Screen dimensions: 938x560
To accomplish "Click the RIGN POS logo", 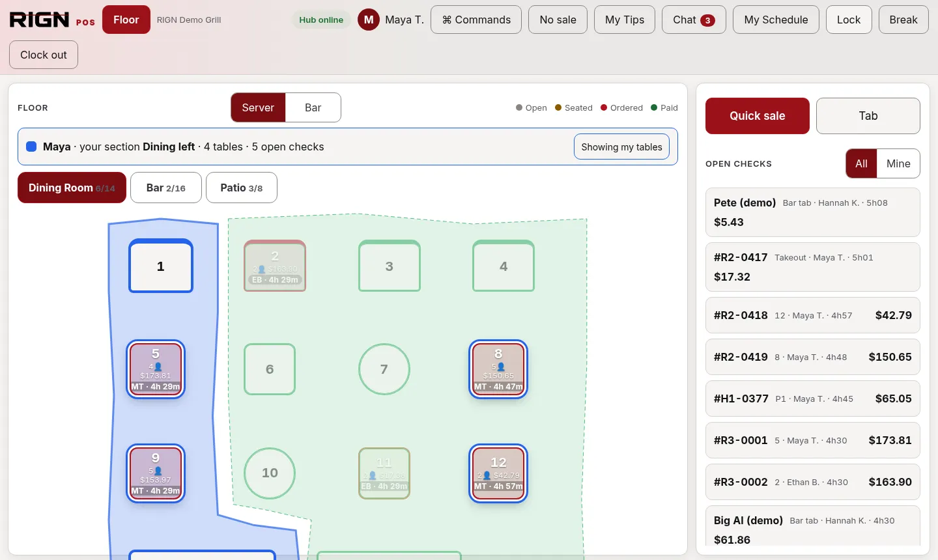I will pyautogui.click(x=52, y=20).
